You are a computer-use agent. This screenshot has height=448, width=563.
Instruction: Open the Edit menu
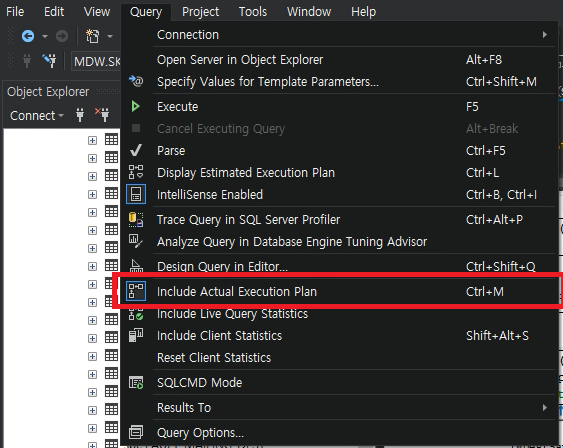pyautogui.click(x=54, y=12)
